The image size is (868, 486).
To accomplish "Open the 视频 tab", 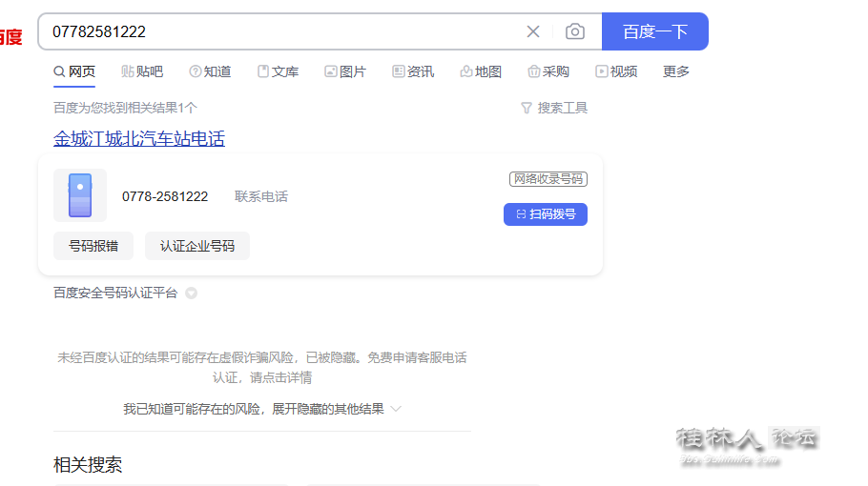I will click(x=616, y=71).
